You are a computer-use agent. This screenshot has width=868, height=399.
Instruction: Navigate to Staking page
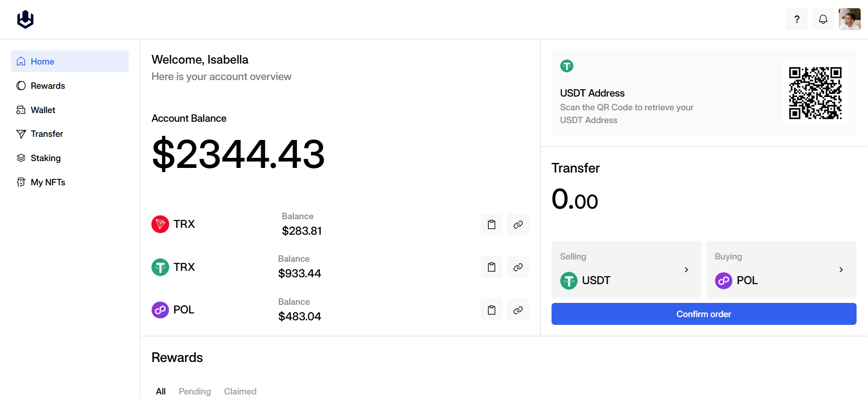[x=45, y=158]
